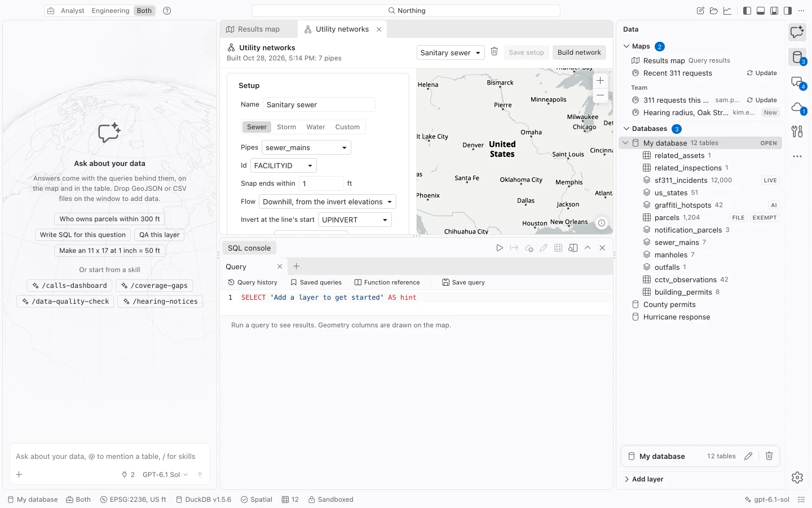812x508 pixels.
Task: Open the GPT-6.1 Sol model picker
Action: [165, 475]
